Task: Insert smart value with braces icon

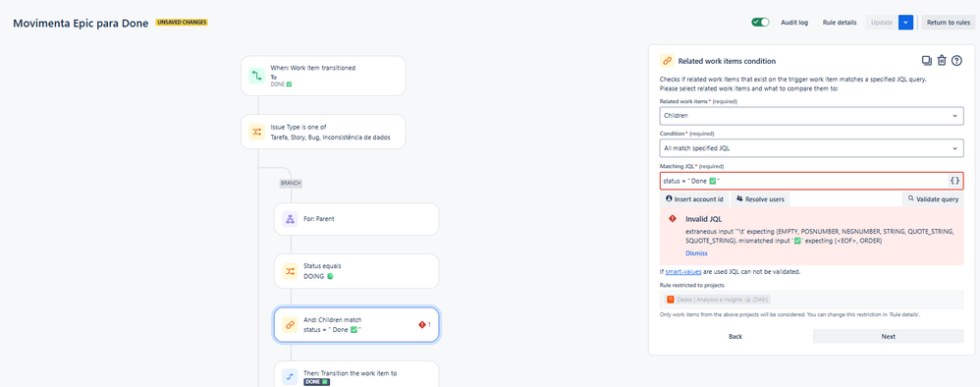Action: tap(954, 181)
